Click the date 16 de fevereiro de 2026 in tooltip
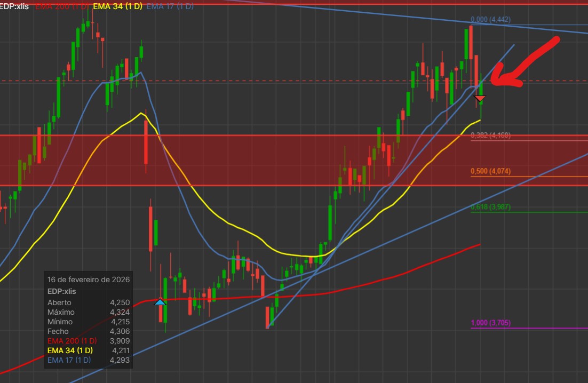This screenshot has height=383, width=588. [x=89, y=280]
